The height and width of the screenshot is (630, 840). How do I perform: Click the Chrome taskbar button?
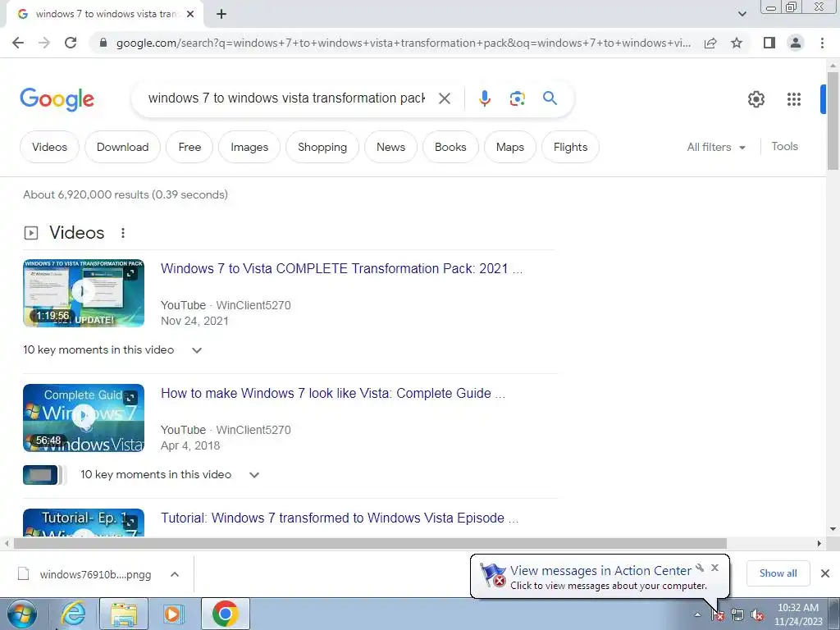click(226, 614)
